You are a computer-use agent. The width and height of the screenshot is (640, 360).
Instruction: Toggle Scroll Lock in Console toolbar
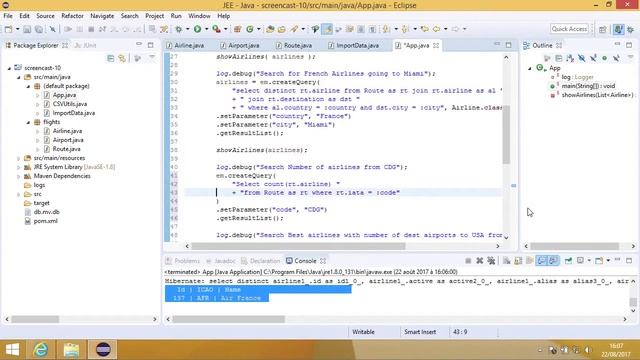coord(518,260)
